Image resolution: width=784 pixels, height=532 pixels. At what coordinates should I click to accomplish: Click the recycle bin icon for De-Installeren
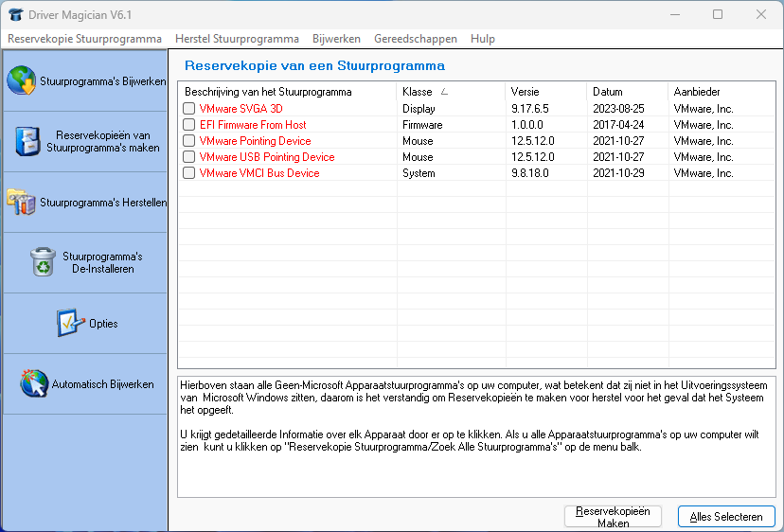click(43, 262)
